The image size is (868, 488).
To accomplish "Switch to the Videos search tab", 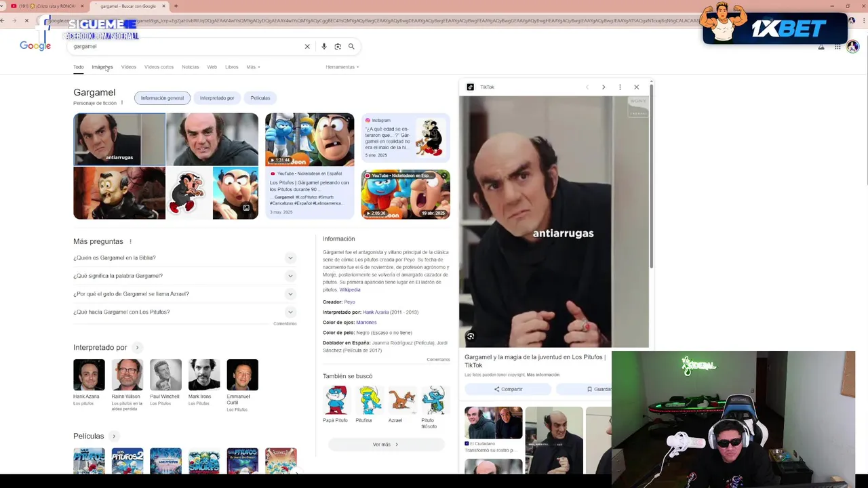I will click(x=129, y=67).
